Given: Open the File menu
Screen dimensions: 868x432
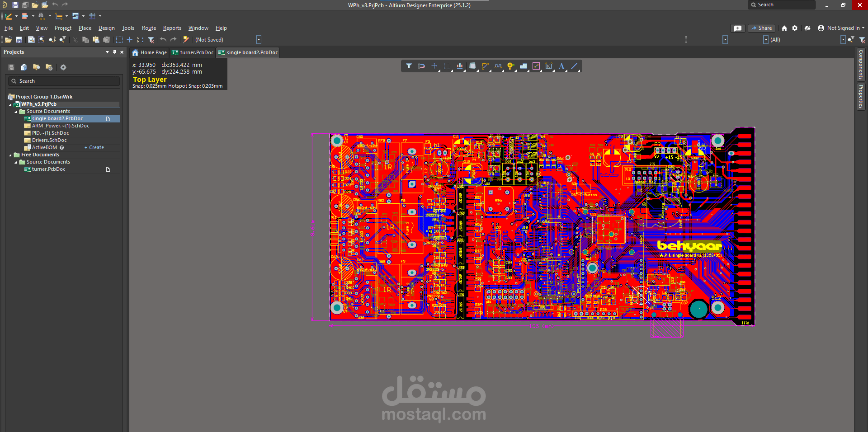Looking at the screenshot, I should tap(9, 28).
